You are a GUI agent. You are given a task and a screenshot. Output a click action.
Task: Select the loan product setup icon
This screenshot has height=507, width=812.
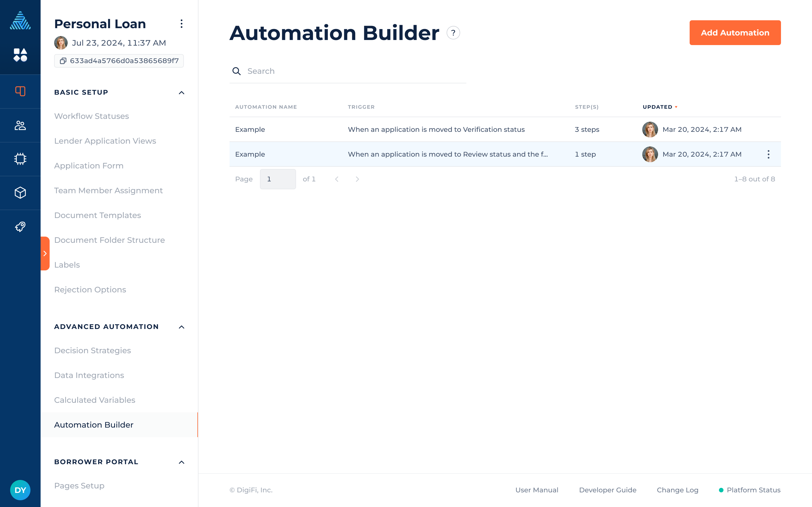pos(20,91)
